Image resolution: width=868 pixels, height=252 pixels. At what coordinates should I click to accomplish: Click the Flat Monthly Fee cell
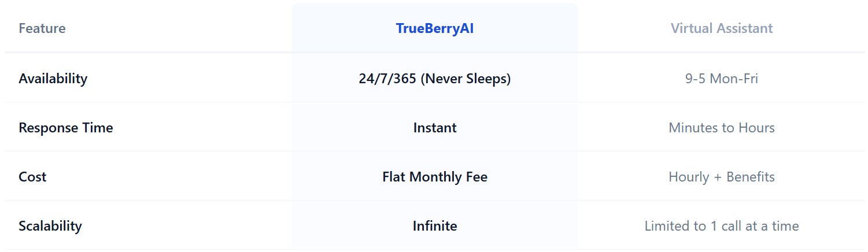[435, 177]
